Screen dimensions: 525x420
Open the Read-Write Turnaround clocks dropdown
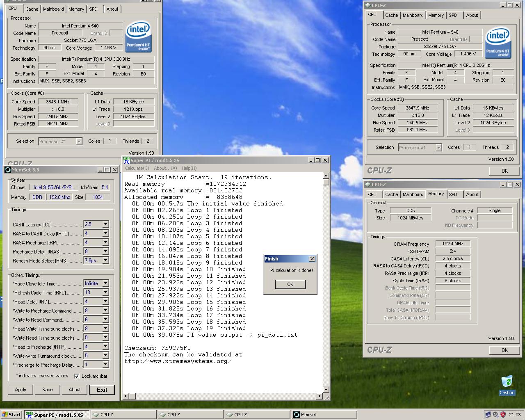[105, 329]
